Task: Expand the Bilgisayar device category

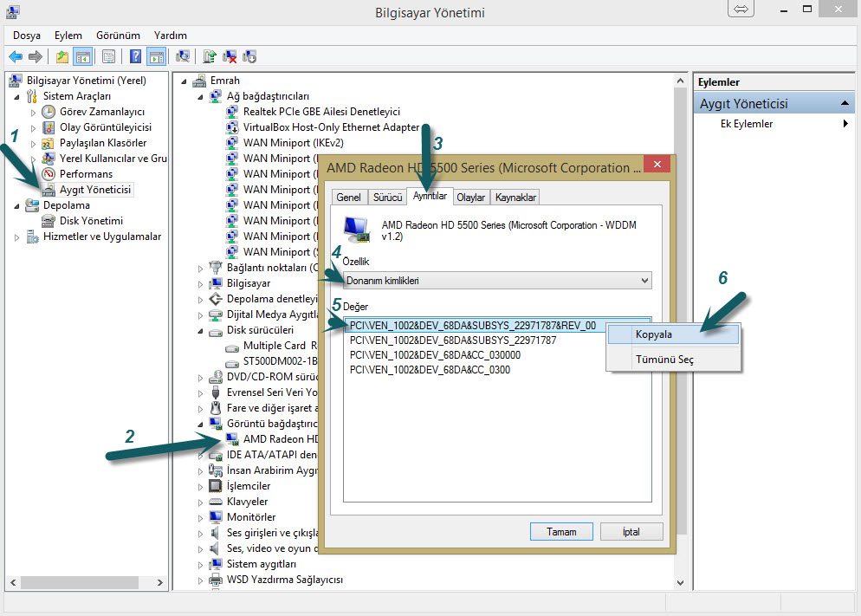Action: (200, 284)
